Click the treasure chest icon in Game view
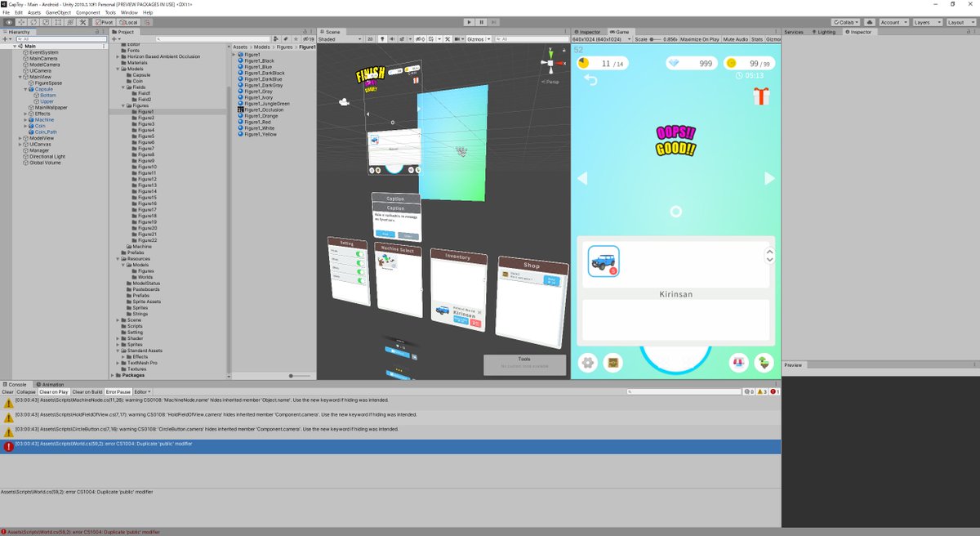Image resolution: width=980 pixels, height=536 pixels. pyautogui.click(x=612, y=363)
